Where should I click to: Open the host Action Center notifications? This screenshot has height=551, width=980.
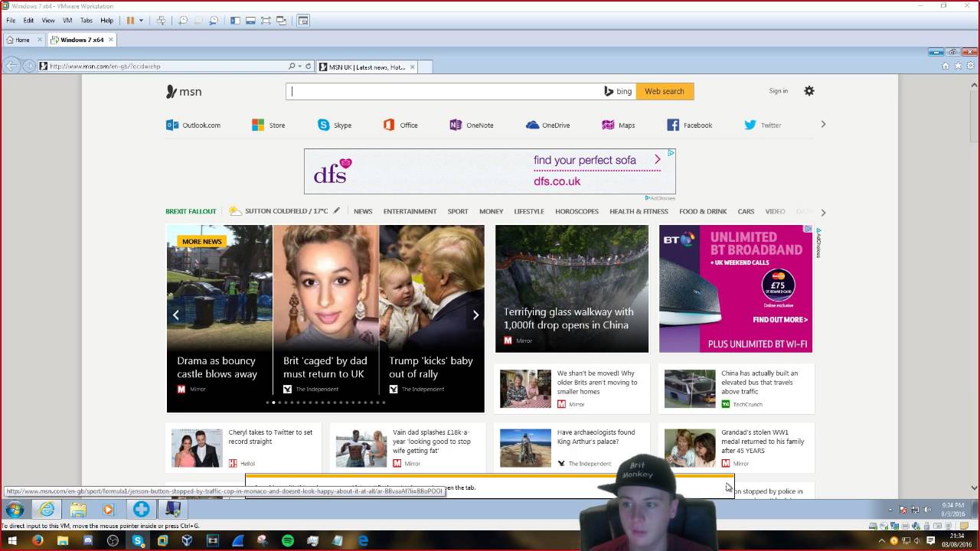[x=931, y=541]
